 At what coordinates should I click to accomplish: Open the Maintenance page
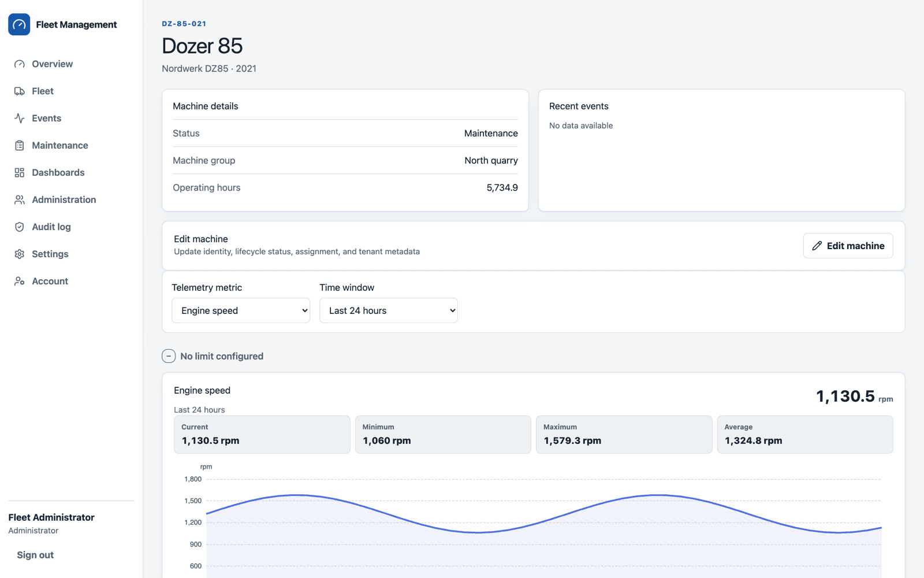point(72,146)
